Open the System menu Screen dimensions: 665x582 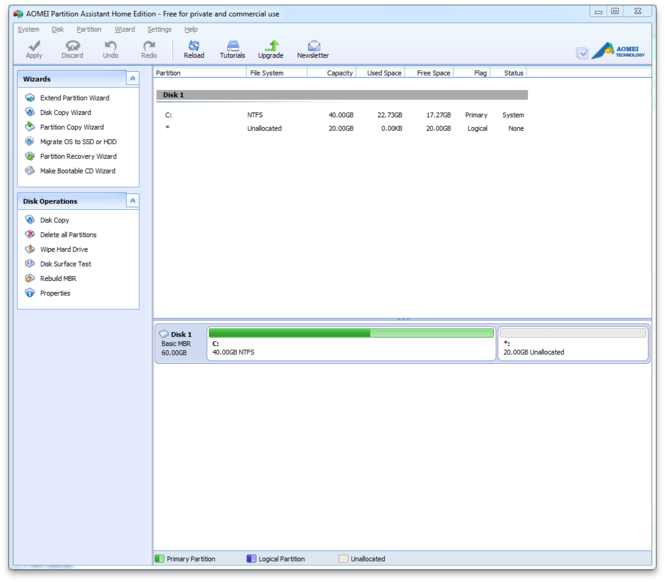28,29
